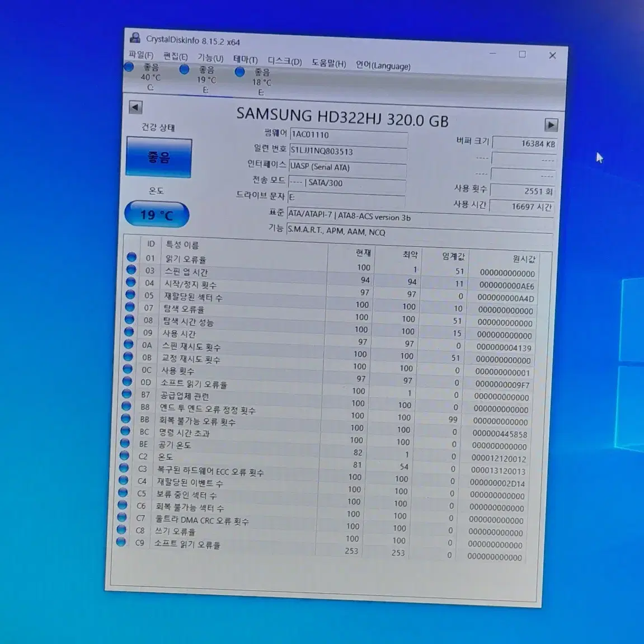Viewport: 644px width, 644px height.
Task: Click the drive letter field E:
Action: tap(346, 199)
